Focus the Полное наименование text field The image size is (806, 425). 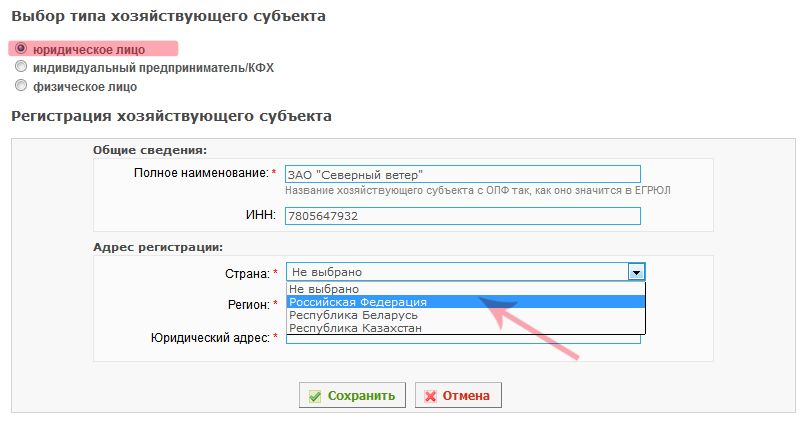point(463,174)
